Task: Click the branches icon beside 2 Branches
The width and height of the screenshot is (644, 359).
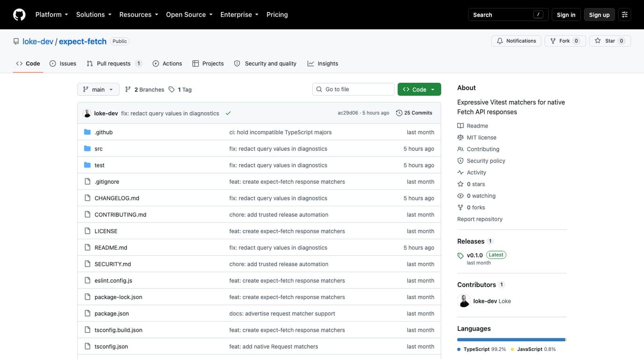Action: pyautogui.click(x=128, y=89)
